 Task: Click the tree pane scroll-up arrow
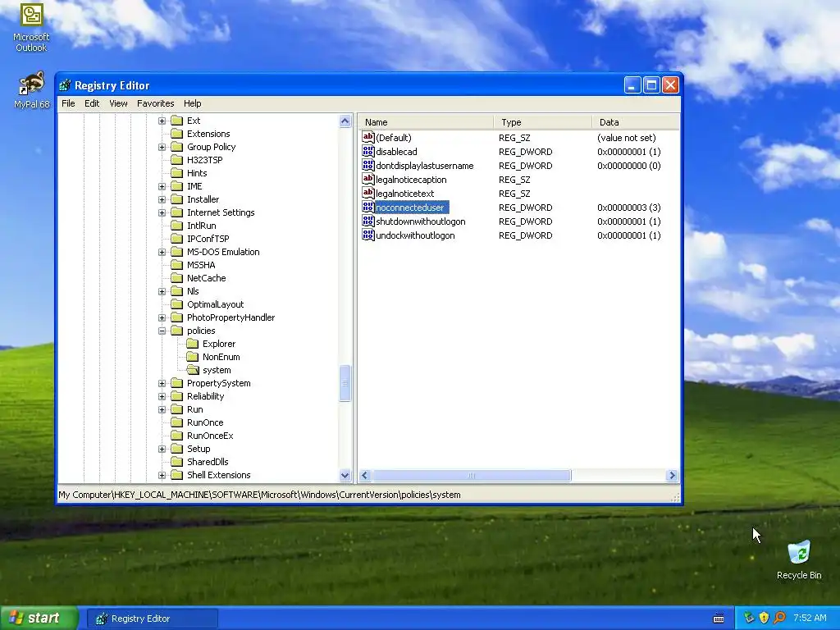345,121
